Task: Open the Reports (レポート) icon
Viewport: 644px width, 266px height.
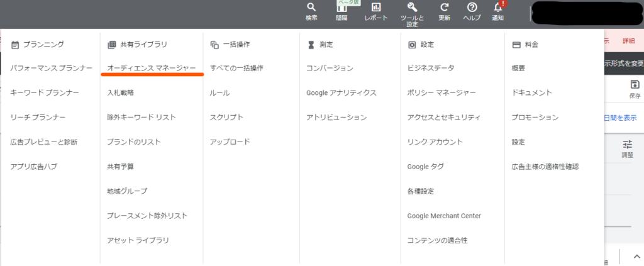Action: [376, 8]
